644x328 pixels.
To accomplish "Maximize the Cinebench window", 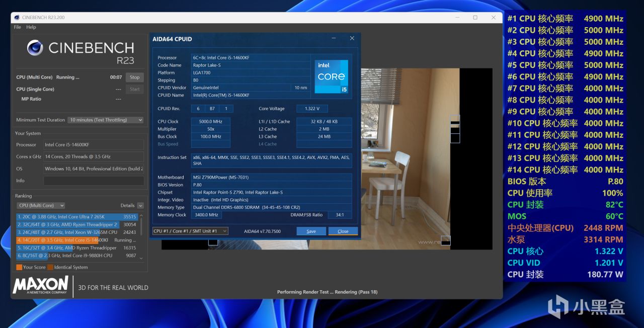I will 475,18.
